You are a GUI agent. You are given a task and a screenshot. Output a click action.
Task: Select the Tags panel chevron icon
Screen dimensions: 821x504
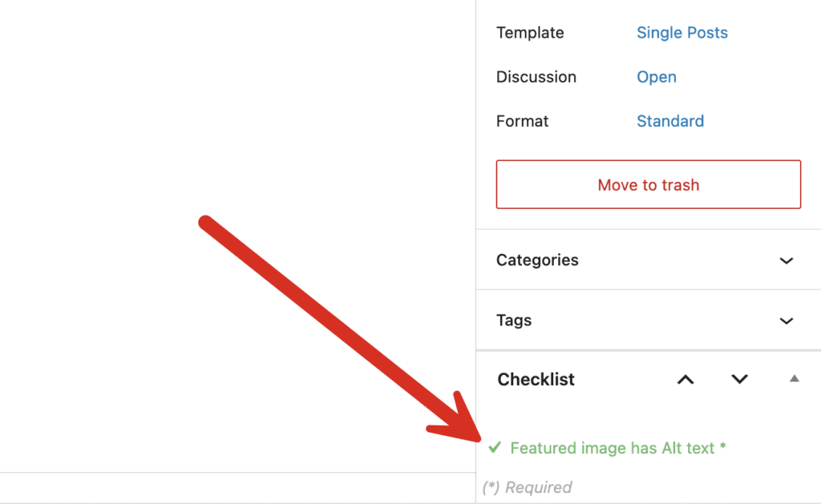click(x=787, y=320)
